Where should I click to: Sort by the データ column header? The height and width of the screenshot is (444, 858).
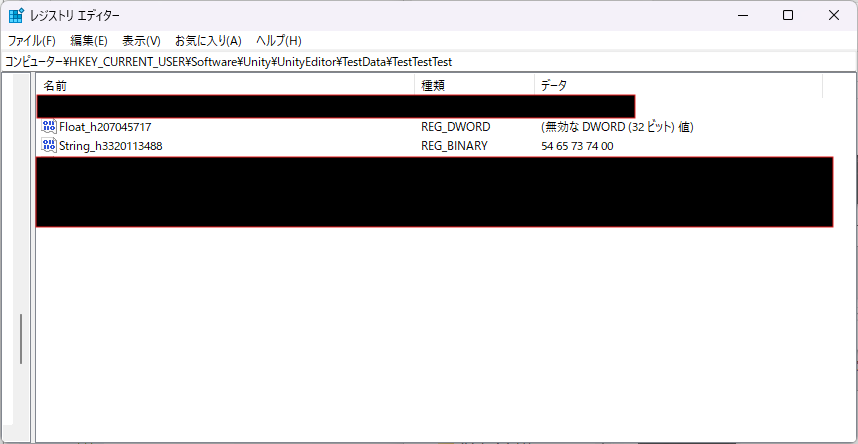(679, 85)
